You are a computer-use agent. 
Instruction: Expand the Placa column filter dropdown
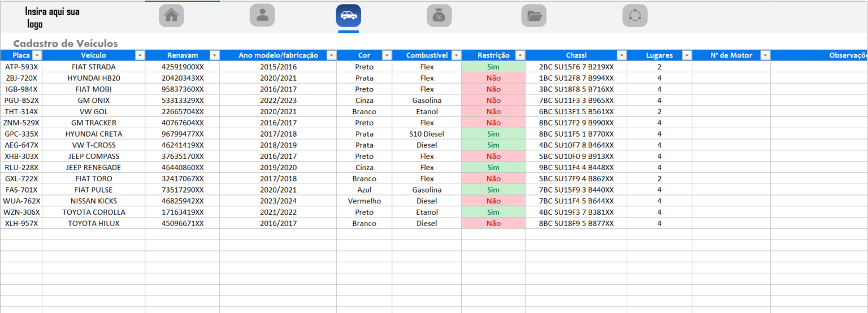click(37, 55)
